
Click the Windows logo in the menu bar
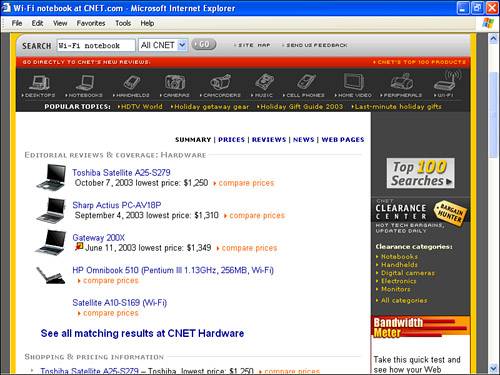488,23
